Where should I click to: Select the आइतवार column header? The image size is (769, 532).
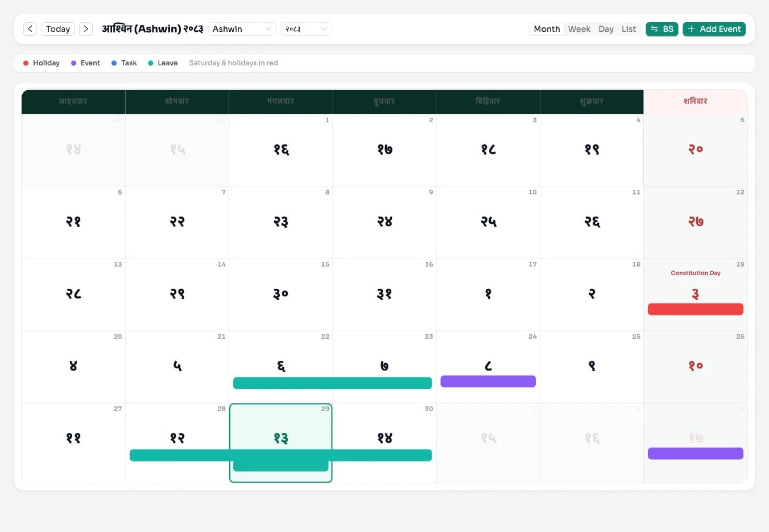pyautogui.click(x=73, y=102)
